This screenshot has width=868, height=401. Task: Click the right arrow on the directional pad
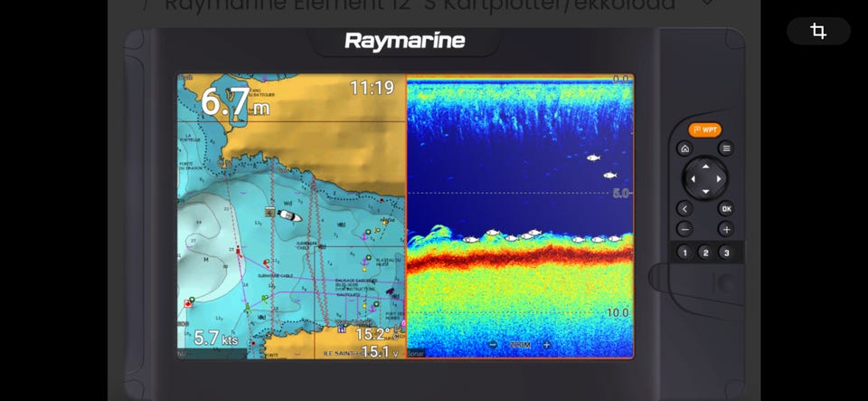(x=719, y=179)
